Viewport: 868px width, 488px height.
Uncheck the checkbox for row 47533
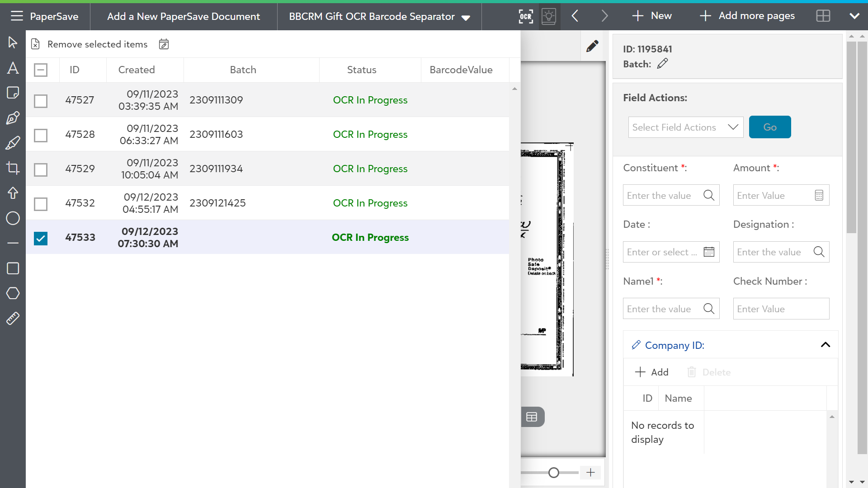click(41, 238)
